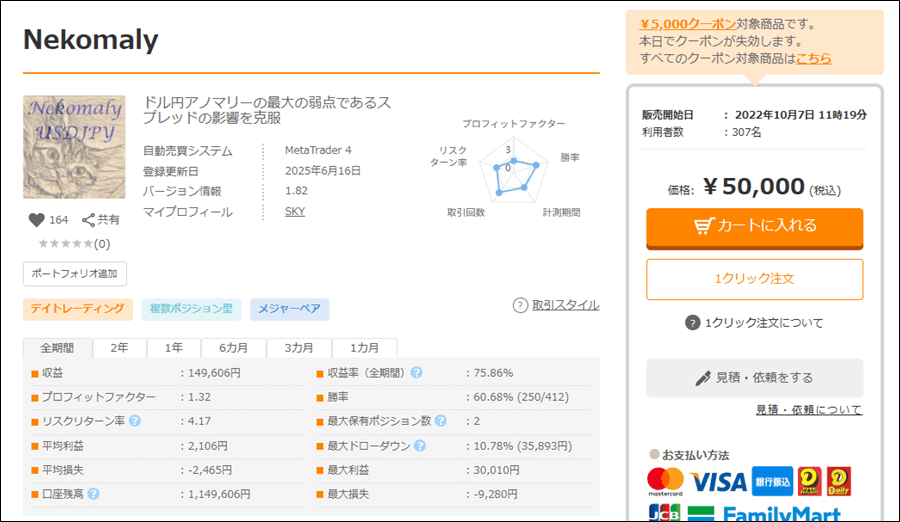Image resolution: width=900 pixels, height=522 pixels.
Task: Click help icon beside 最大ドローダウン
Action: click(x=419, y=446)
